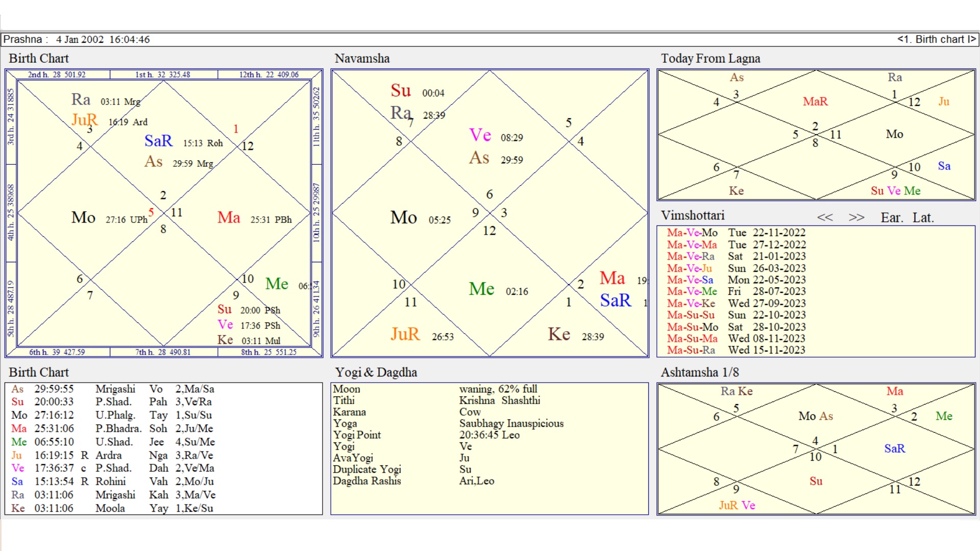The height and width of the screenshot is (551, 980).
Task: Click Ke 28:39 in the Navamsha chart
Action: 576,335
